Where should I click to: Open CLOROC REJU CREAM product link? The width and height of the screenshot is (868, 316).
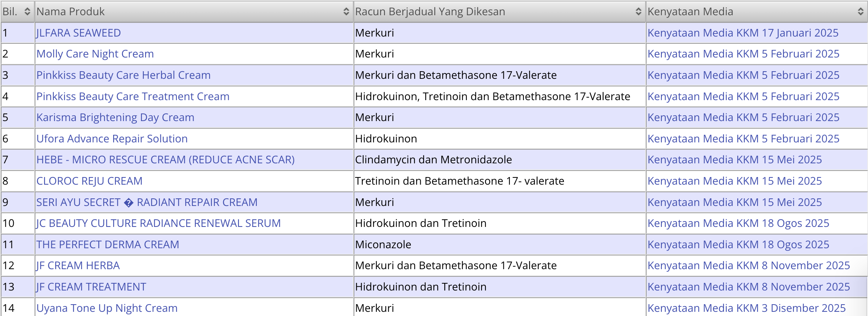89,181
